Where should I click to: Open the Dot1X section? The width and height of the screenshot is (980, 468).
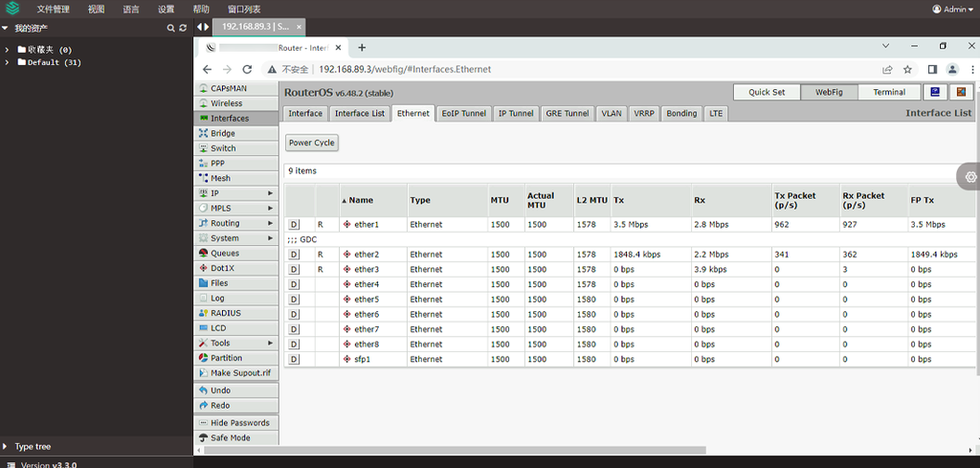(235, 268)
